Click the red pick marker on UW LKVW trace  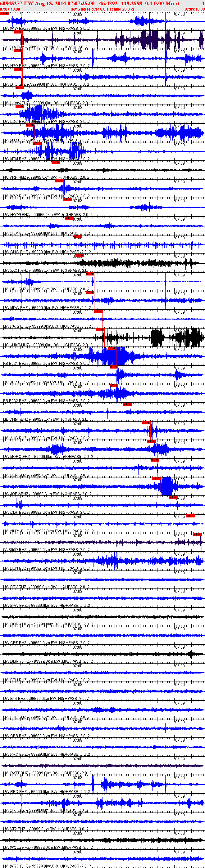pos(20,87)
